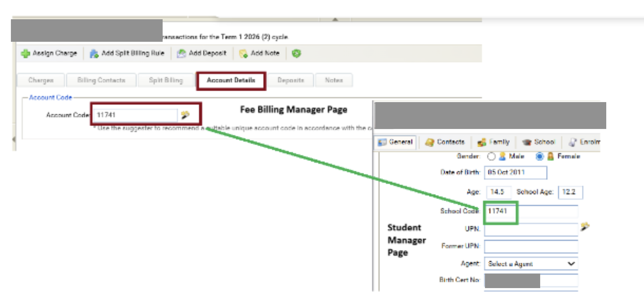The width and height of the screenshot is (644, 303).
Task: Open the Select an Agent dropdown
Action: (x=531, y=264)
